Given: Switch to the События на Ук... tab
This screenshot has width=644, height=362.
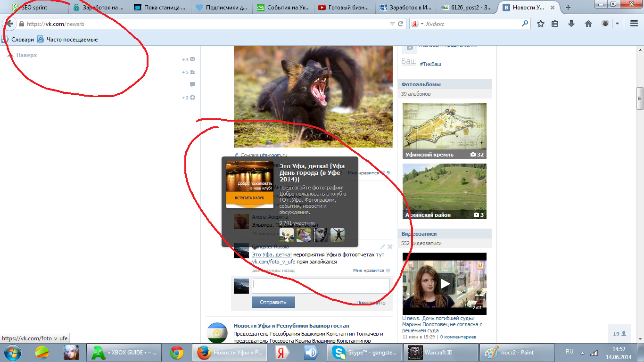Looking at the screenshot, I should [x=283, y=7].
